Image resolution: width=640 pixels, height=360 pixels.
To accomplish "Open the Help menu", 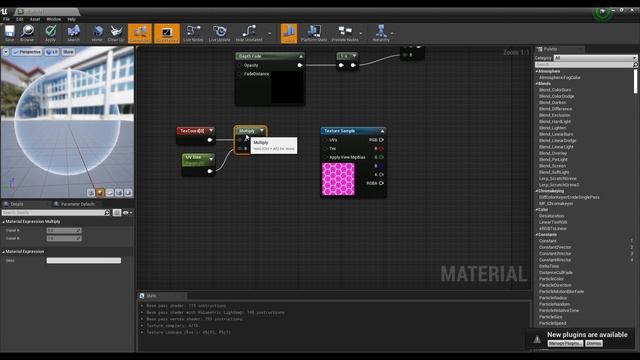I will (71, 19).
